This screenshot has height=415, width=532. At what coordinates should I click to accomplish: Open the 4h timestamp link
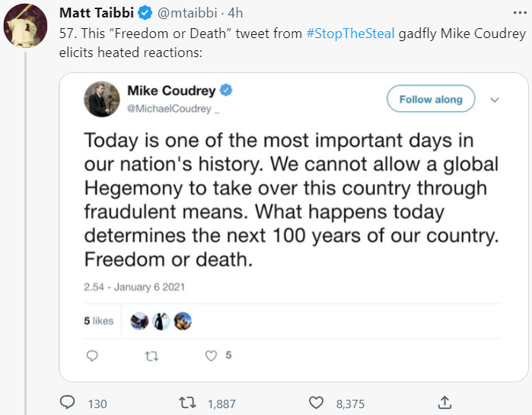pyautogui.click(x=235, y=13)
